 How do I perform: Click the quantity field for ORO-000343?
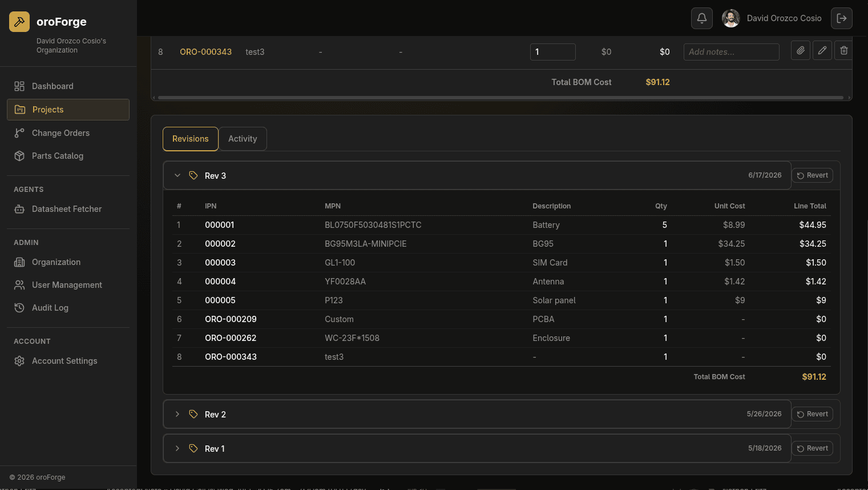click(x=553, y=51)
